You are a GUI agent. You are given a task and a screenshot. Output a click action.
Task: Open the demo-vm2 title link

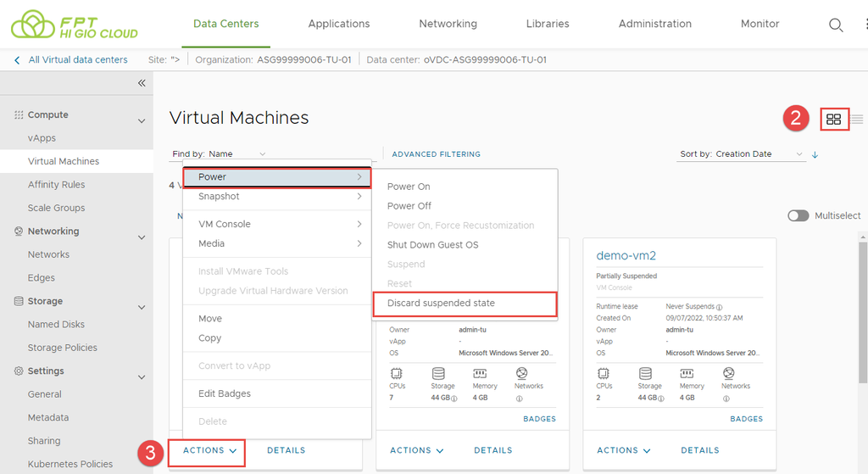point(626,255)
